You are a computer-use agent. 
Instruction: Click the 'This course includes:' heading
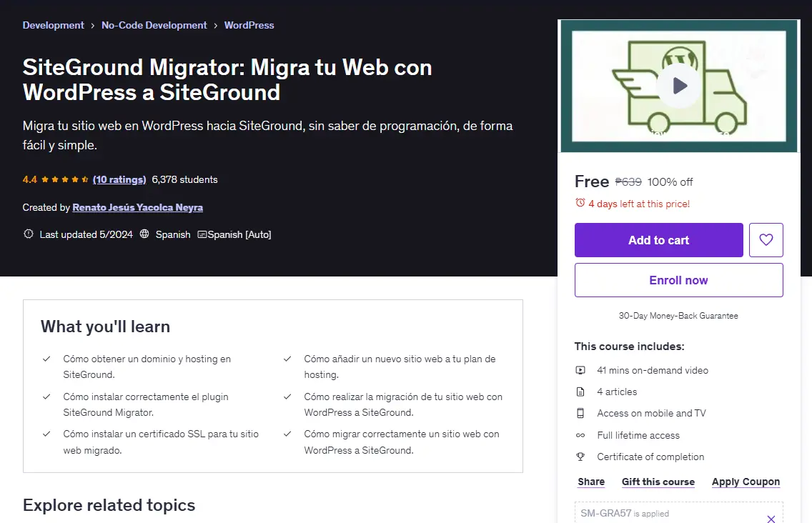pyautogui.click(x=629, y=347)
